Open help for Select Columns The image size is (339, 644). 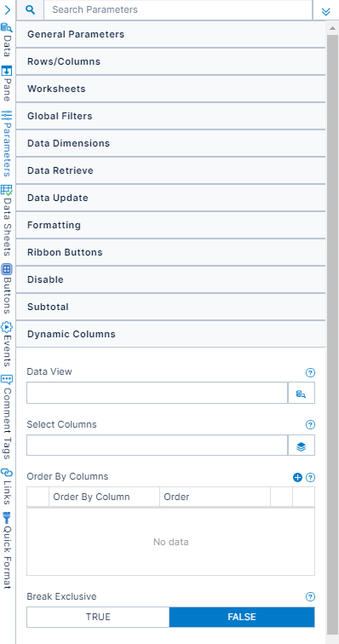[x=311, y=425]
